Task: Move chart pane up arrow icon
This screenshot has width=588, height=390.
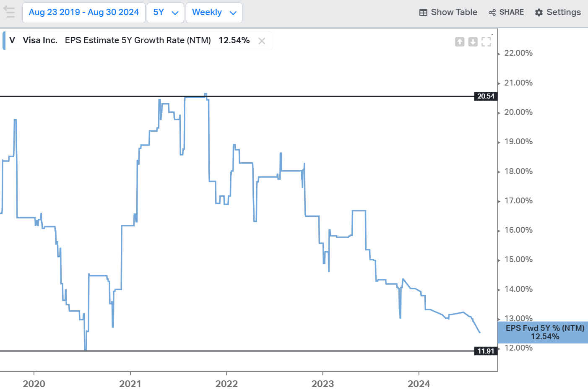Action: pyautogui.click(x=460, y=42)
